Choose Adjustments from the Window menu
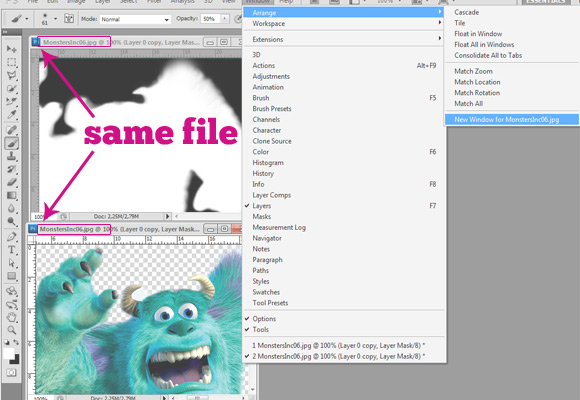 (343, 76)
